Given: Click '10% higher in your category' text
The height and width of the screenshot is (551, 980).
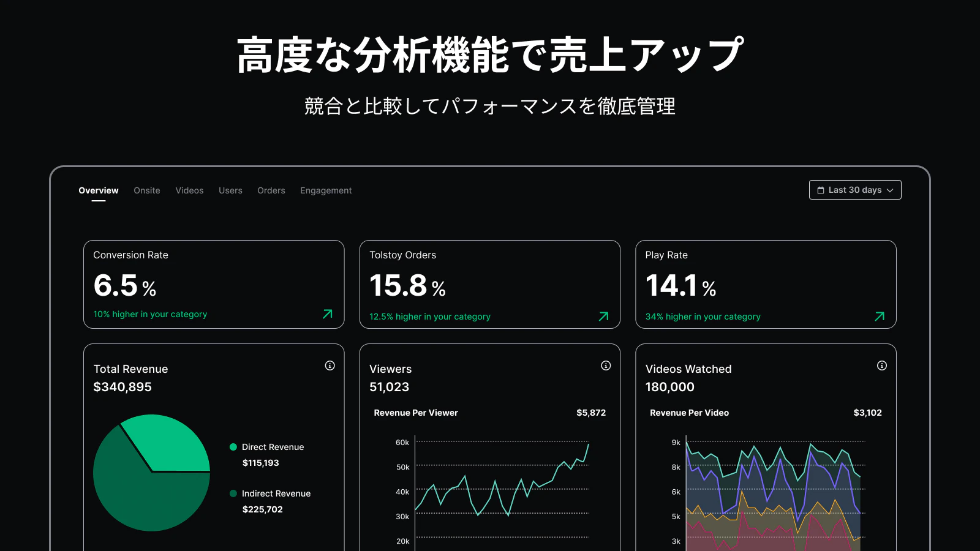Looking at the screenshot, I should (x=150, y=314).
